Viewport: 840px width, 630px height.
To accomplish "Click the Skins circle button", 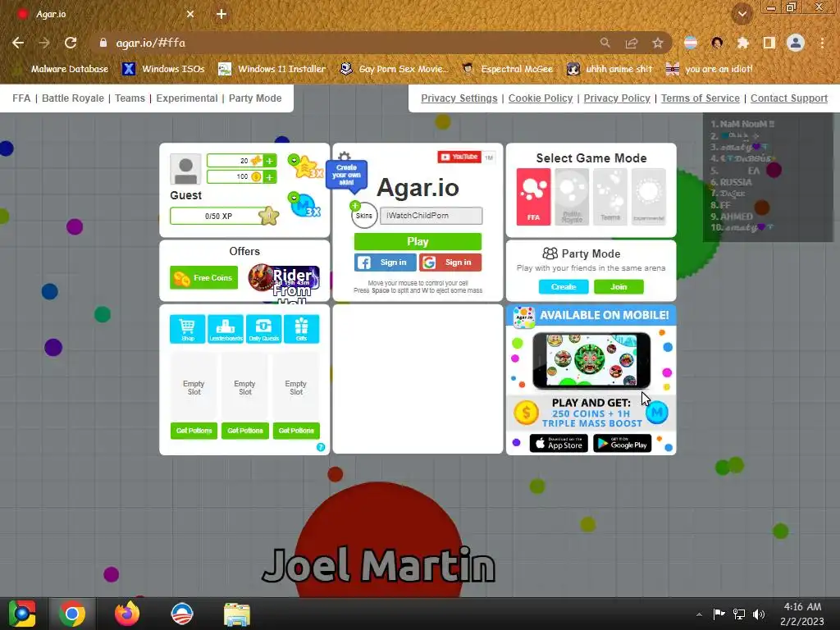I will click(364, 216).
